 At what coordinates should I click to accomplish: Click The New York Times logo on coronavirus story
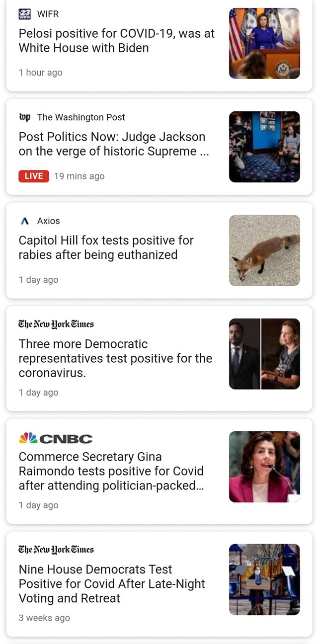pos(56,324)
